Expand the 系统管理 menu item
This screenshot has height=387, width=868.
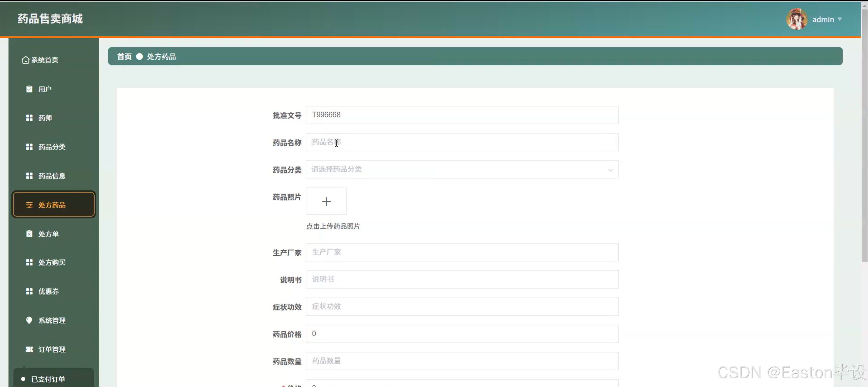(x=53, y=321)
